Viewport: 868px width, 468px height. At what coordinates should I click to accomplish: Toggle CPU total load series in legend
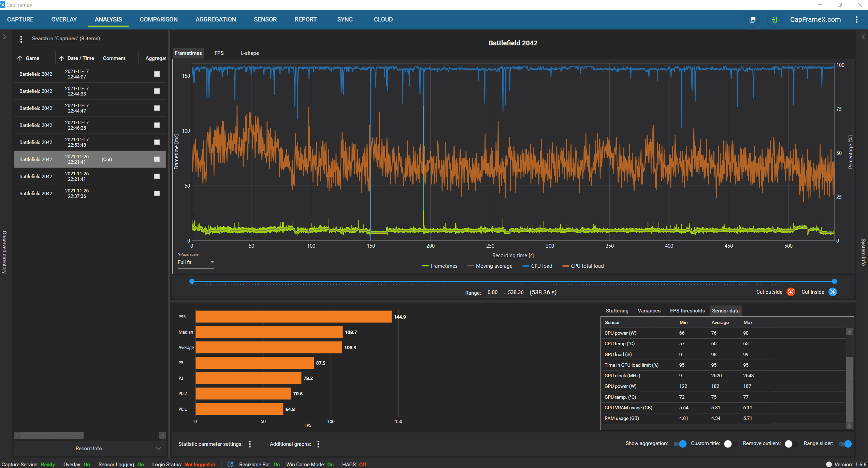[583, 266]
